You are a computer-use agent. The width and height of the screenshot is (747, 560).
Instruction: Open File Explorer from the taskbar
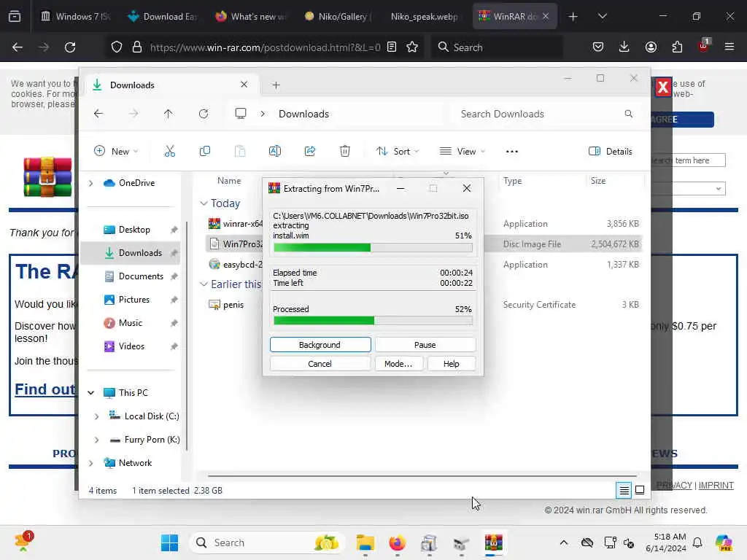point(365,542)
